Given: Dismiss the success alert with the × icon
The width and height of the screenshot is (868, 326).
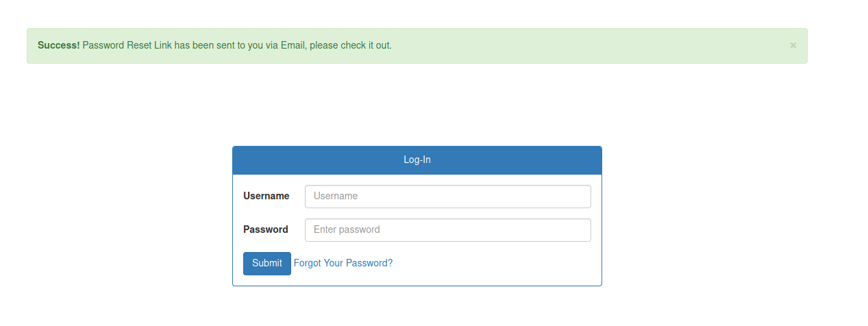Looking at the screenshot, I should click(793, 45).
